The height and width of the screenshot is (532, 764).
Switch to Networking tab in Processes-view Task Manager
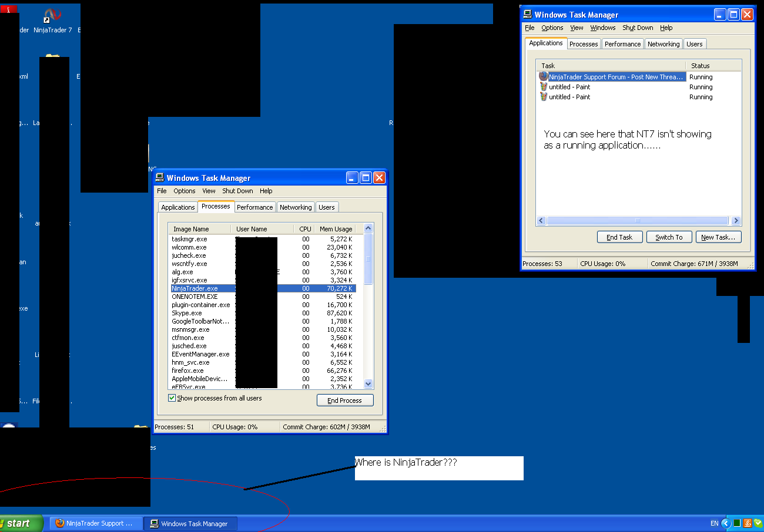pyautogui.click(x=296, y=207)
